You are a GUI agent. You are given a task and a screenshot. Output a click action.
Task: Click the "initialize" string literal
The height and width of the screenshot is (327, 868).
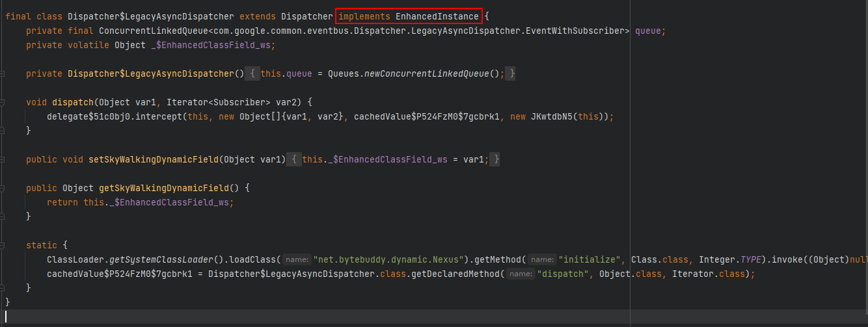tap(589, 259)
